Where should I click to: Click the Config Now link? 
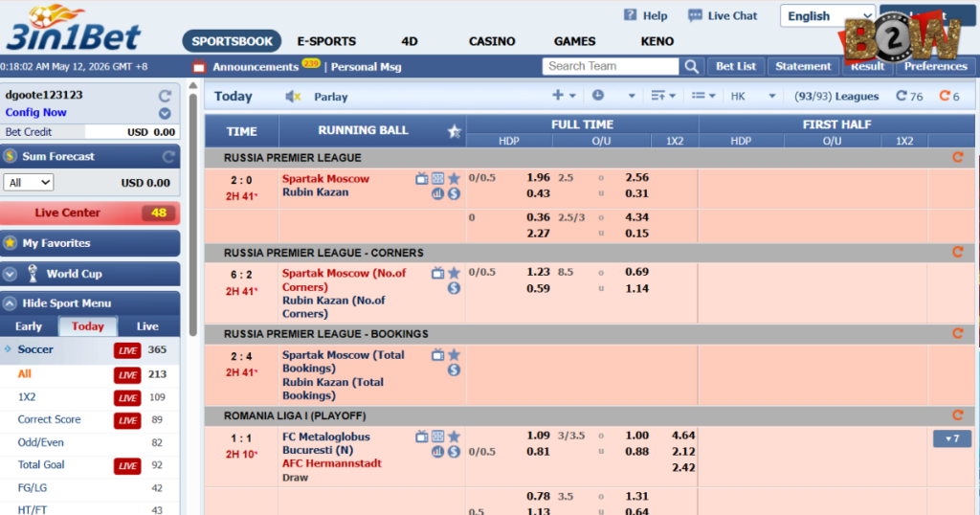pyautogui.click(x=35, y=113)
